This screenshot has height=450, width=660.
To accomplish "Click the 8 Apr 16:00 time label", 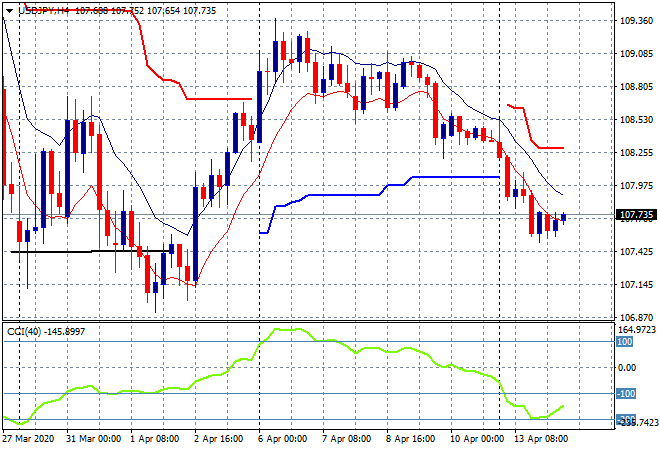I will (410, 439).
